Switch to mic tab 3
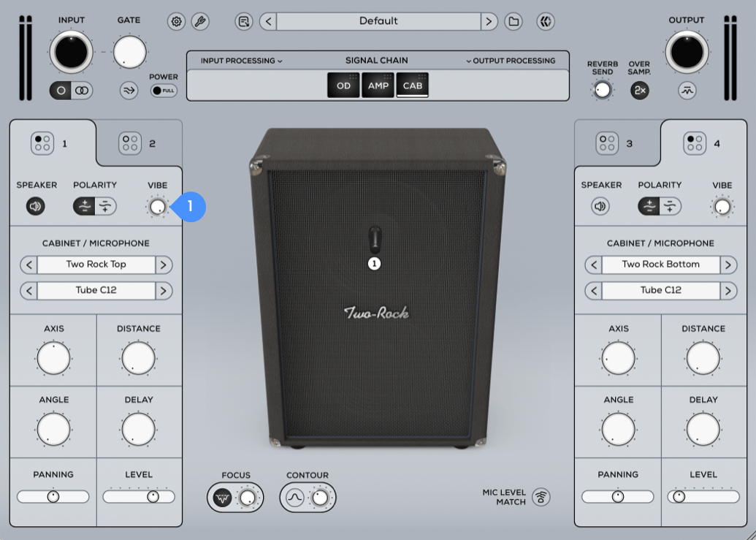The width and height of the screenshot is (756, 540). 617,143
